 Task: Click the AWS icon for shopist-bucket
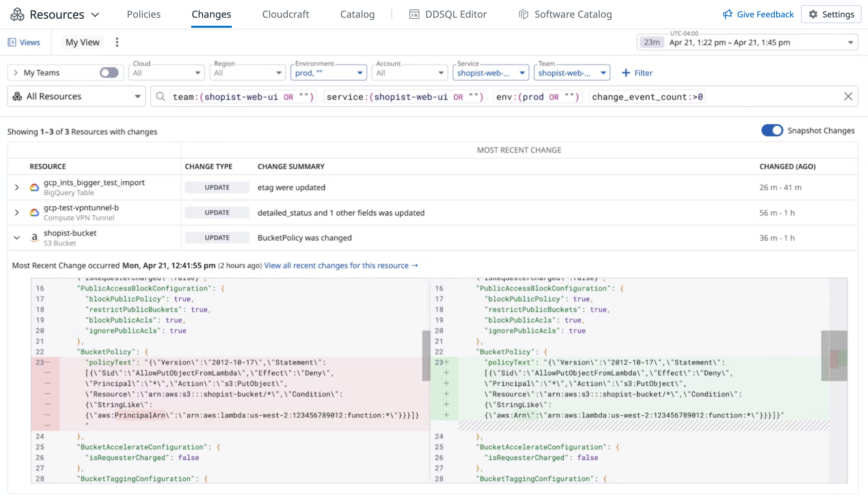(34, 237)
